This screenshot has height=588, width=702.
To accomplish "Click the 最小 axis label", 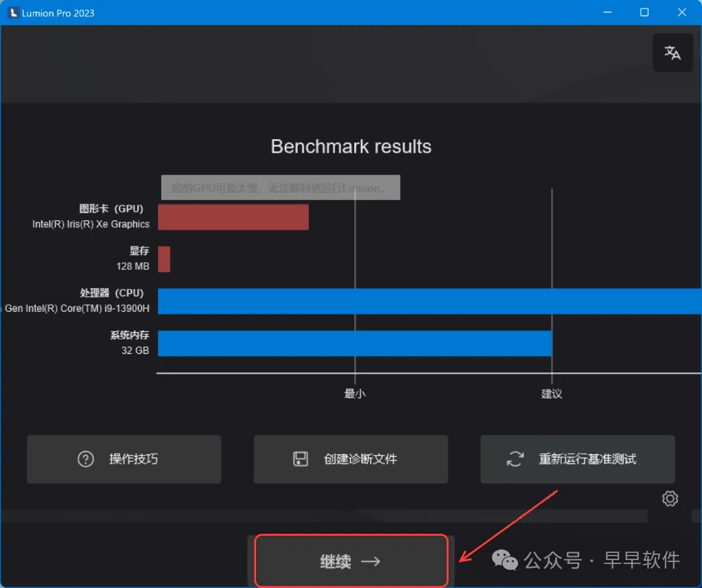I will point(355,394).
